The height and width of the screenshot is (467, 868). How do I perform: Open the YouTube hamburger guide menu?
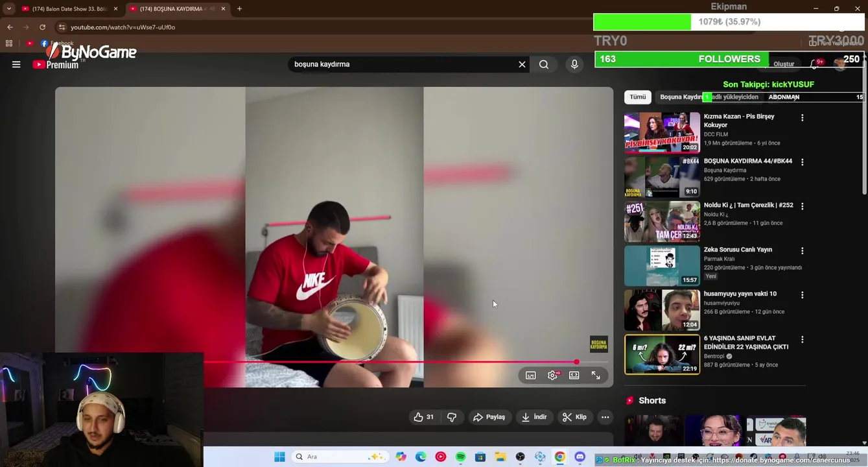tap(16, 64)
